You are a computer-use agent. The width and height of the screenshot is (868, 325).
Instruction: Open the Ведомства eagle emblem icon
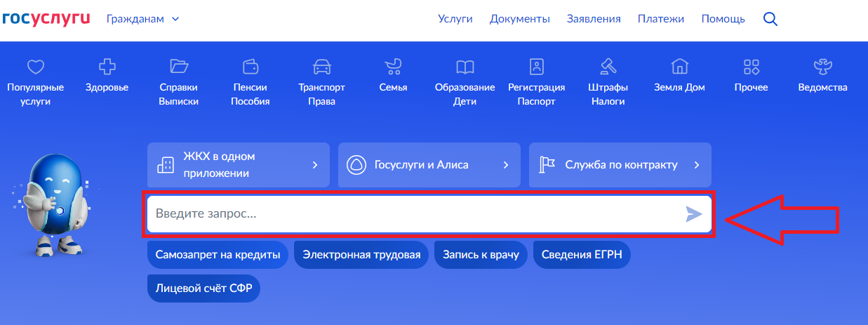[x=822, y=67]
